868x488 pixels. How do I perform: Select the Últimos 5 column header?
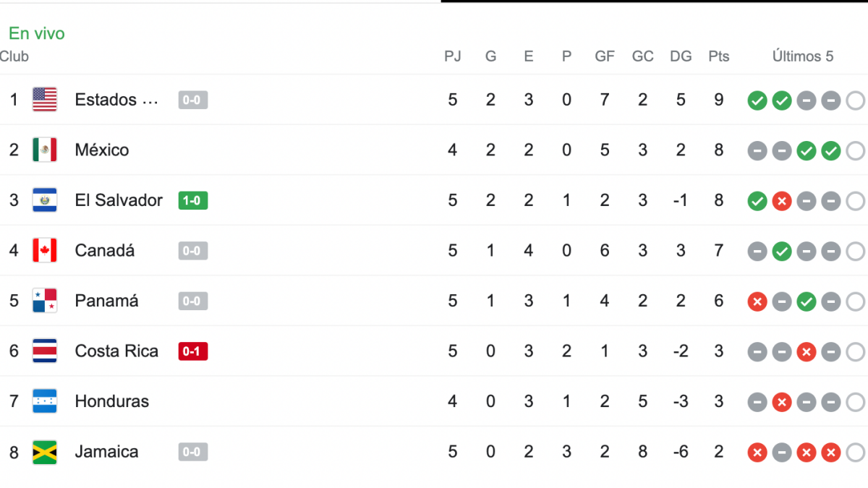(x=803, y=56)
